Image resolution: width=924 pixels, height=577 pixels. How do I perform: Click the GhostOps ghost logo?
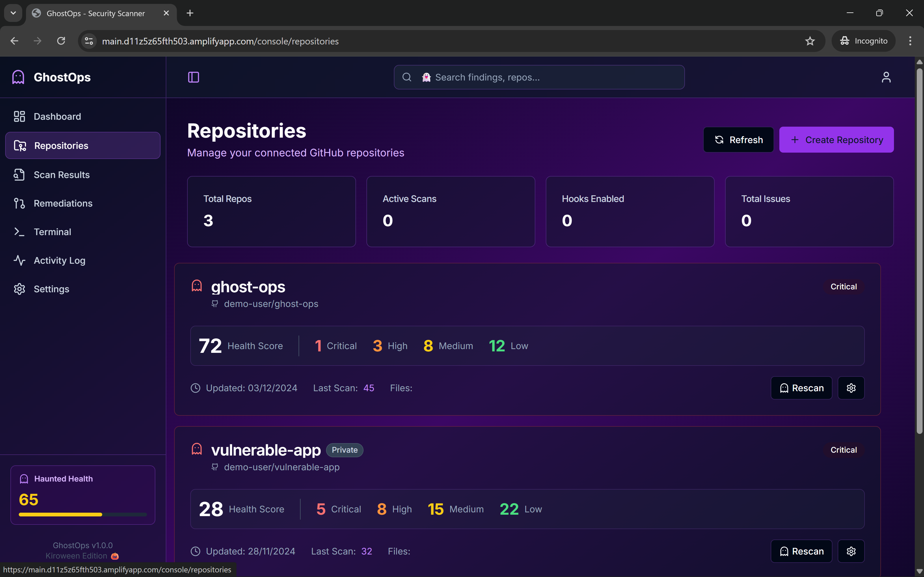(x=18, y=77)
